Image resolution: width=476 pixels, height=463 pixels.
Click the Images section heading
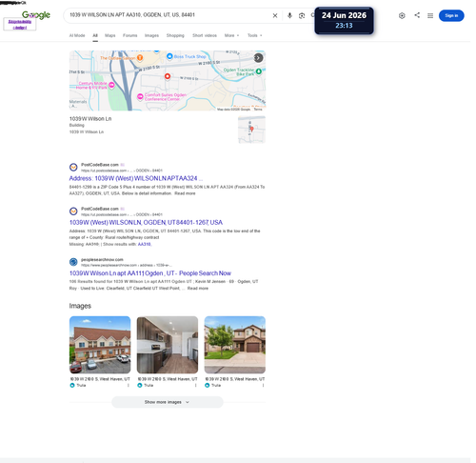80,306
